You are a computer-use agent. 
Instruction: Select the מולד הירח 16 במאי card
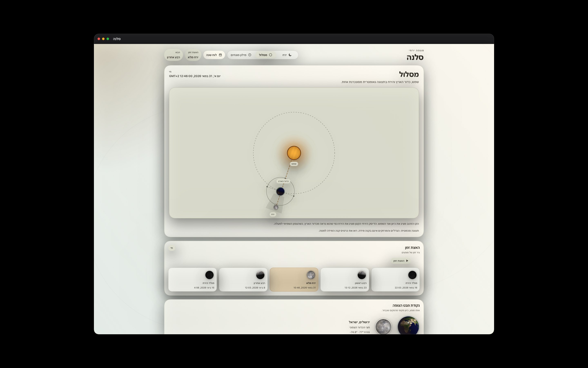(395, 279)
